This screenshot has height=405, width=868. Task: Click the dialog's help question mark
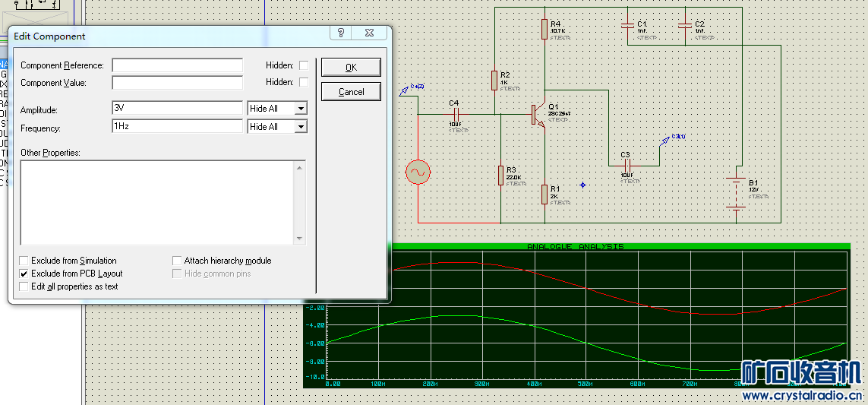click(x=341, y=33)
